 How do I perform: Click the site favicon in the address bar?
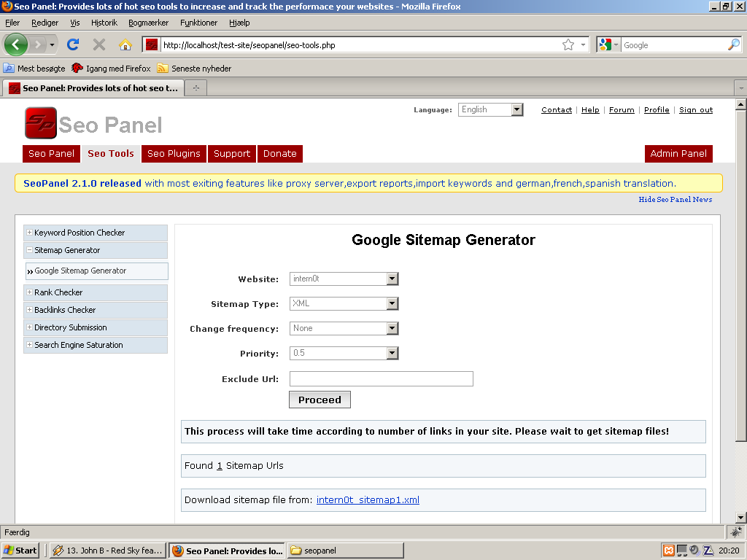152,45
